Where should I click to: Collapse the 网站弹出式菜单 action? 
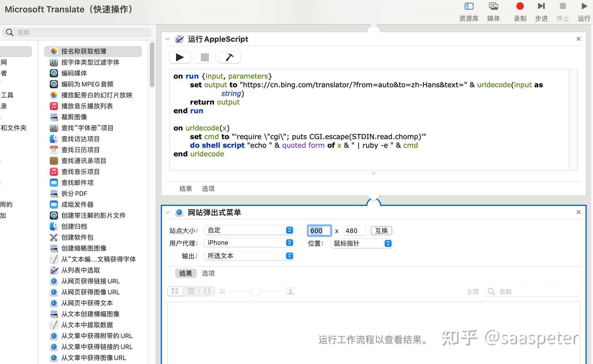coord(168,213)
